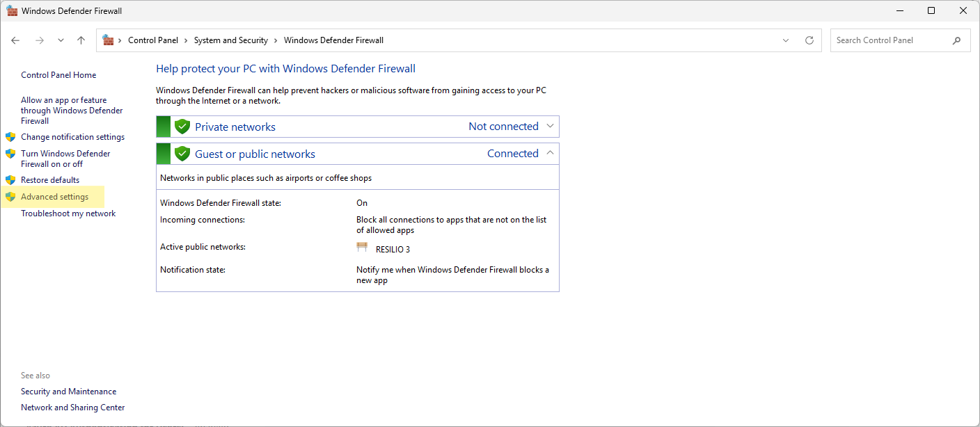Click the Refresh icon in address bar
Viewport: 980px width, 427px height.
809,40
